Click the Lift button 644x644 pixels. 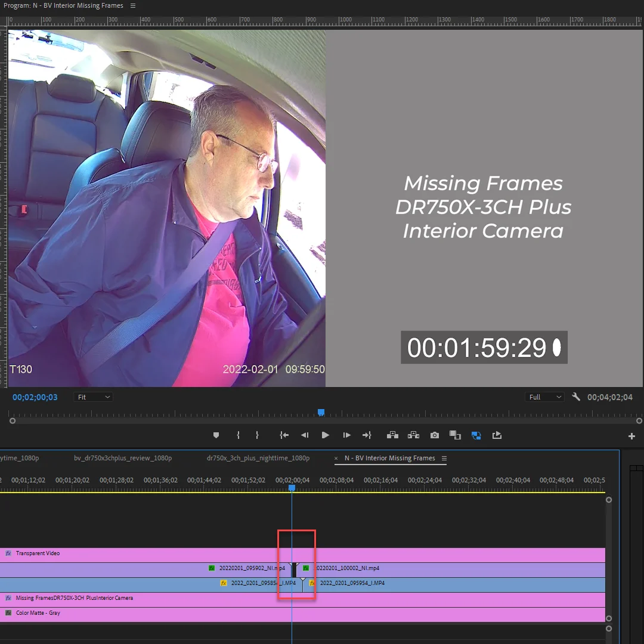click(x=392, y=435)
